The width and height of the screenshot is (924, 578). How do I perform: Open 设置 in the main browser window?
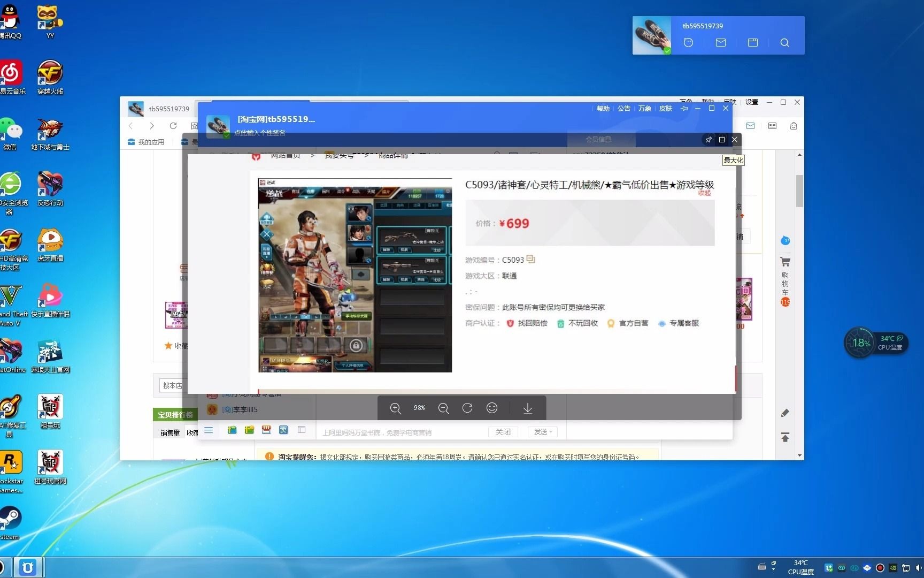[x=752, y=102]
